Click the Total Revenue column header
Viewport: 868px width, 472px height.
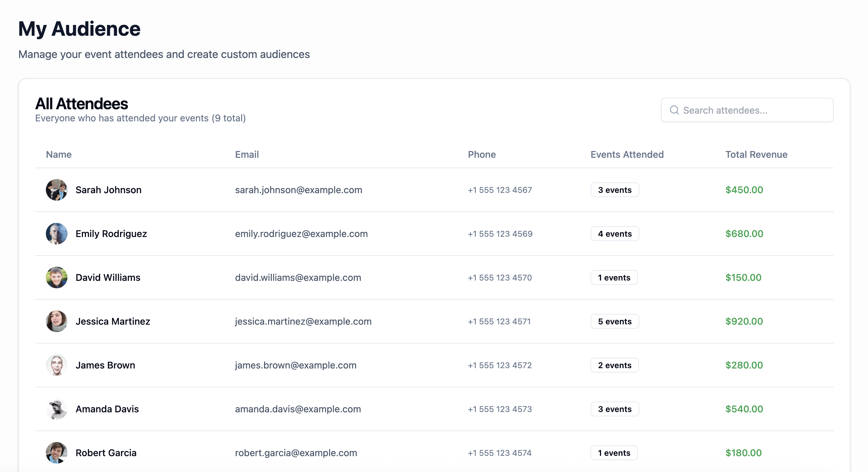[x=756, y=154]
